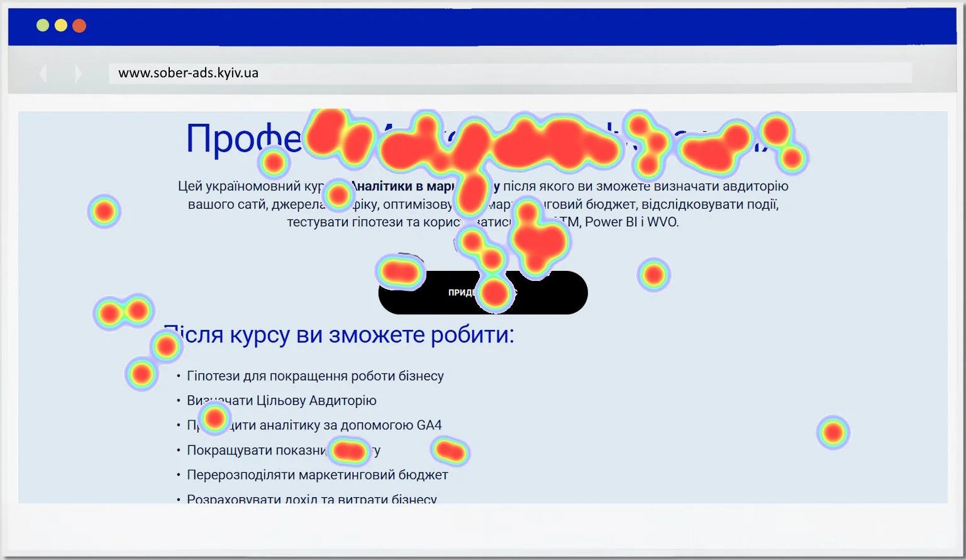Image resolution: width=966 pixels, height=560 pixels.
Task: Click the green traffic-light window control
Action: click(x=42, y=25)
